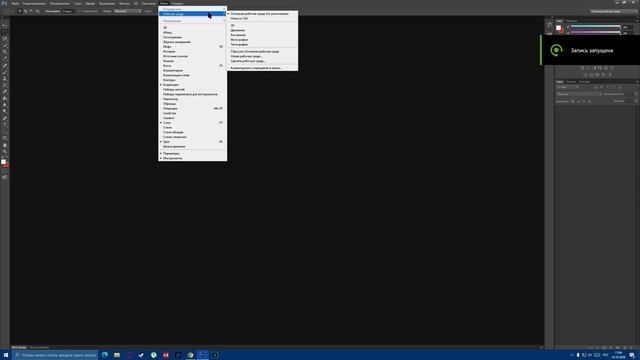Click the New selection icon in options bar
The width and height of the screenshot is (640, 360).
click(20, 11)
